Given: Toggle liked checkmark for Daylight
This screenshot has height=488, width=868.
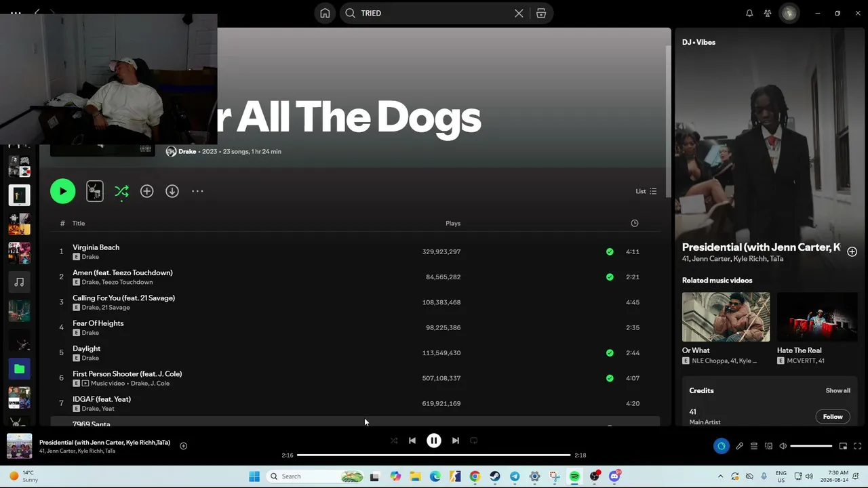Looking at the screenshot, I should coord(610,352).
